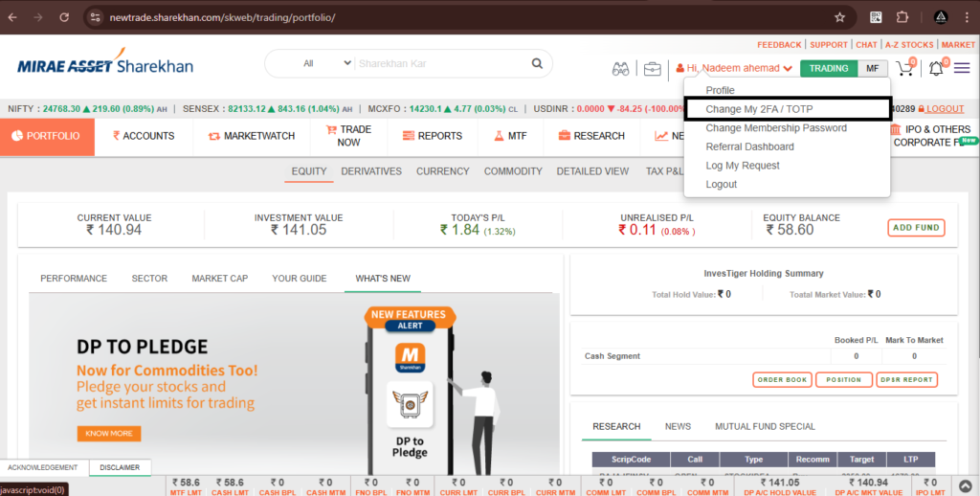Select the PERFORMANCE tab
Screen dimensions: 980x496
click(x=74, y=279)
